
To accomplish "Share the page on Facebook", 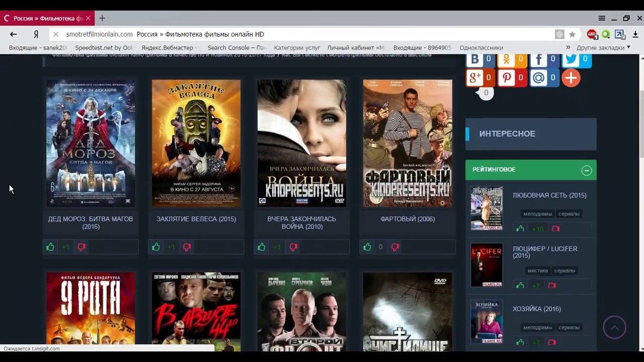I will coord(538,59).
